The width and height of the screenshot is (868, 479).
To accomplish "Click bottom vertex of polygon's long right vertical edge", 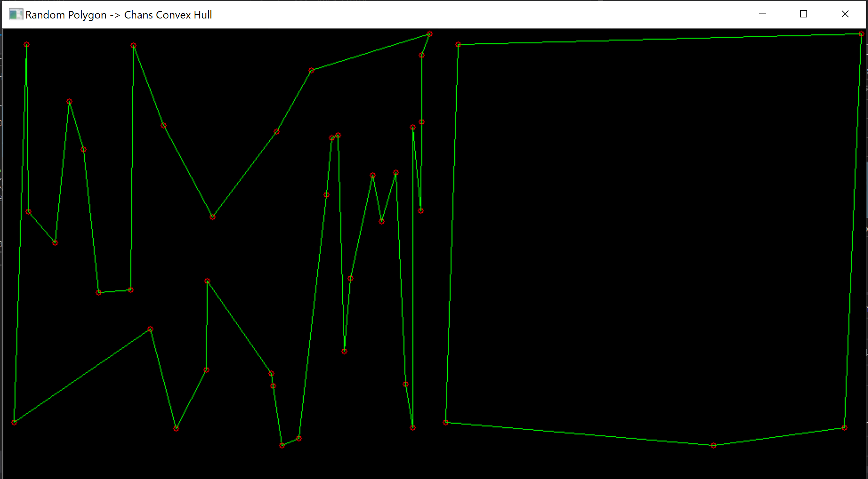I will [x=412, y=428].
